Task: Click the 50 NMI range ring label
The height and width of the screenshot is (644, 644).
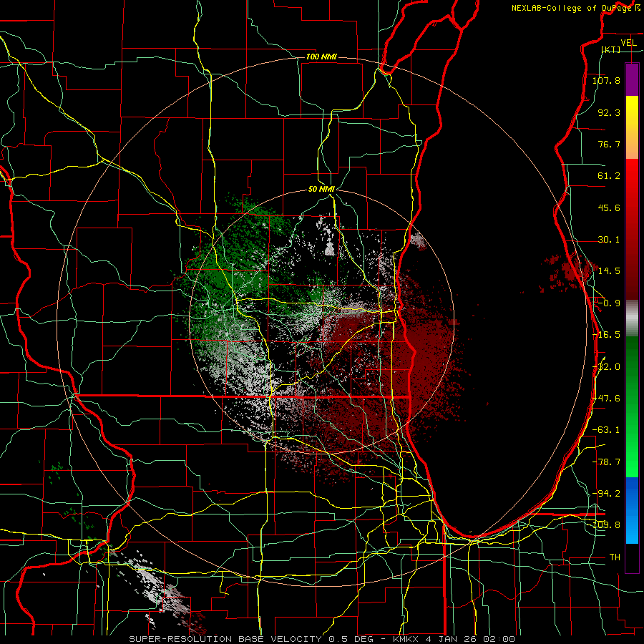Action: [321, 190]
